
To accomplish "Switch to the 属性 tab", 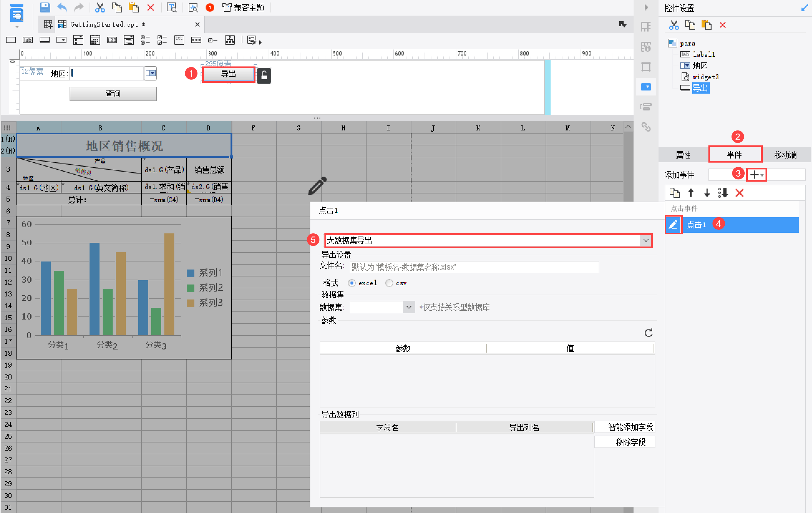I will (x=683, y=155).
